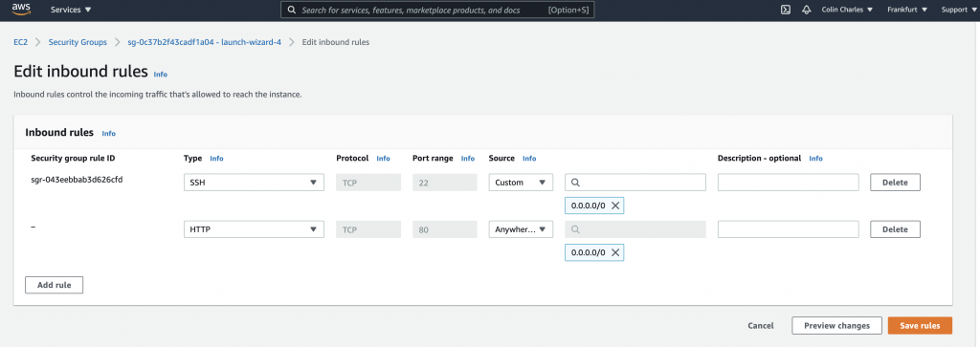Launch the CloudShell terminal icon
Viewport: 980px width, 347px height.
click(x=787, y=10)
